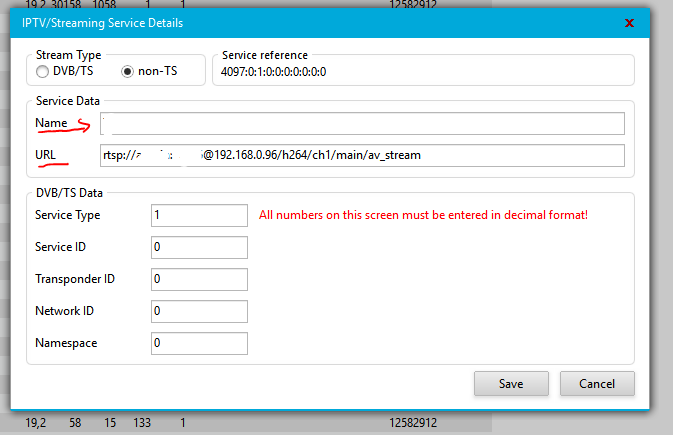Click the Service reference value 4097:0:1:0:0:0:0:0:0:0
The width and height of the screenshot is (673, 435).
click(x=274, y=72)
